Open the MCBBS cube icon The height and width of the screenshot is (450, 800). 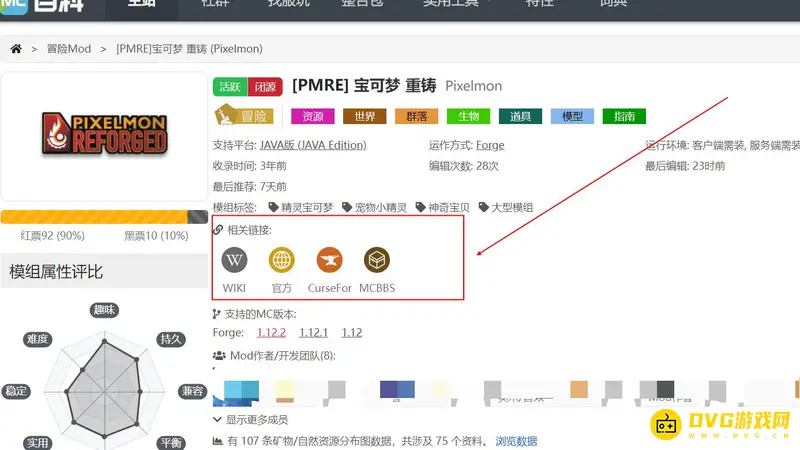point(377,261)
